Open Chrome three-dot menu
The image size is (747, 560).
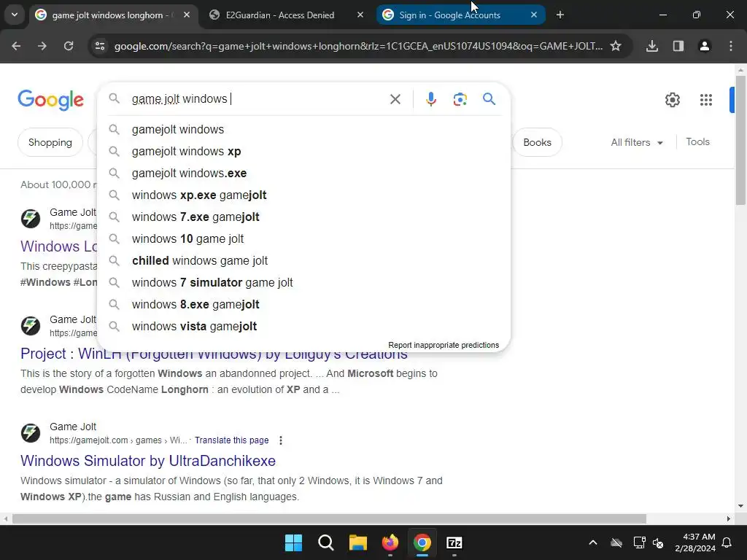(x=731, y=46)
